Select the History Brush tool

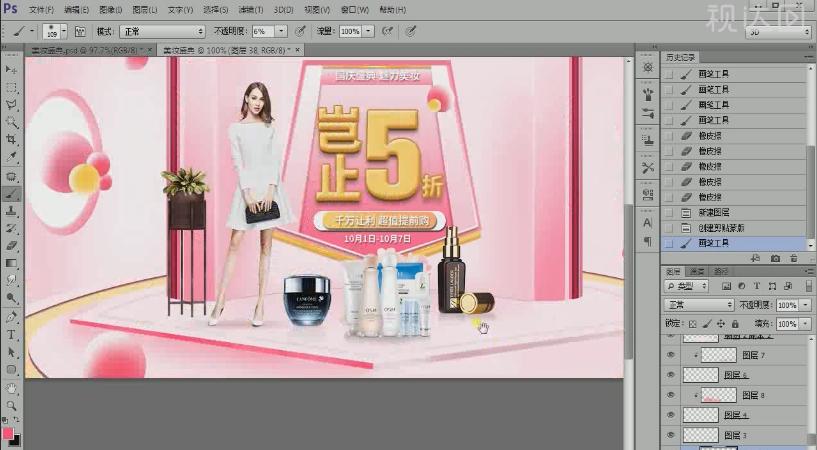[x=11, y=229]
